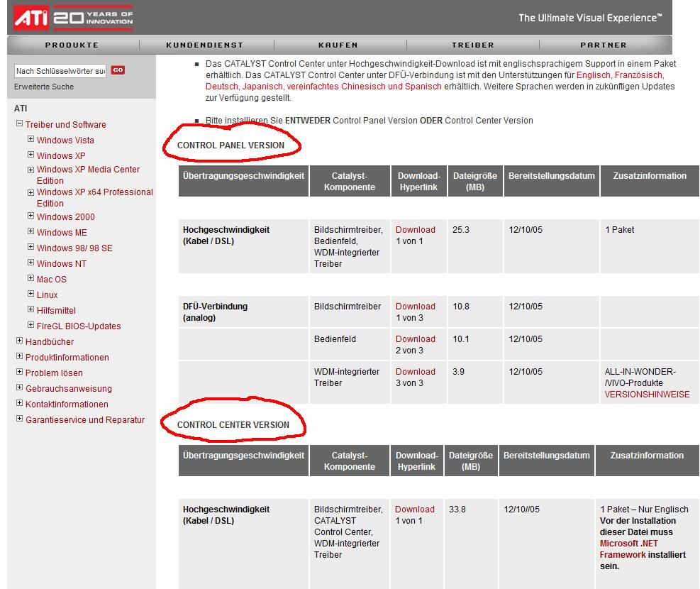700x589 pixels.
Task: Open the FireGL BIOS-Updates link
Action: pos(79,326)
